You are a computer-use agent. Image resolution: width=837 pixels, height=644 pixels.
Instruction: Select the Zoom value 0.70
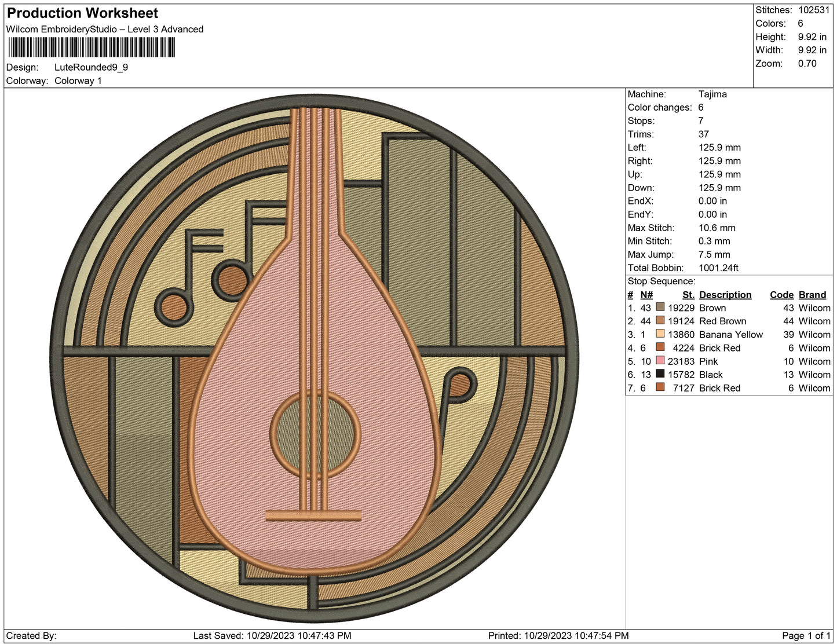tap(807, 63)
